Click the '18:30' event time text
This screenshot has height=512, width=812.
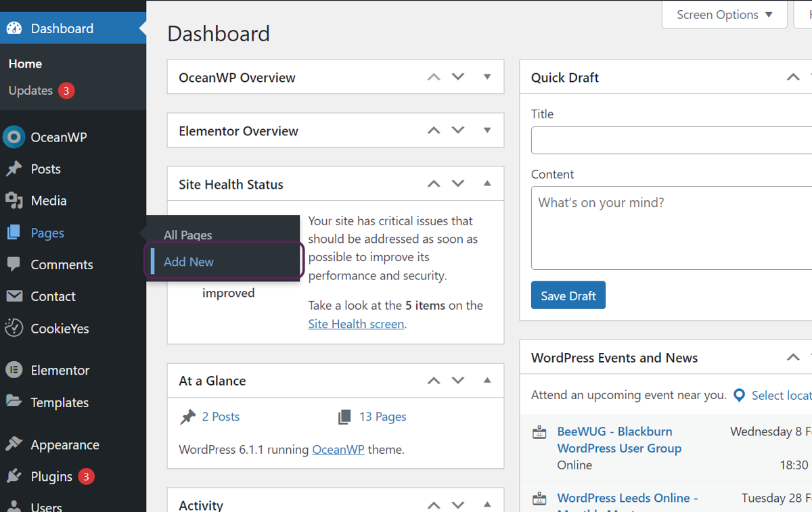(x=794, y=465)
